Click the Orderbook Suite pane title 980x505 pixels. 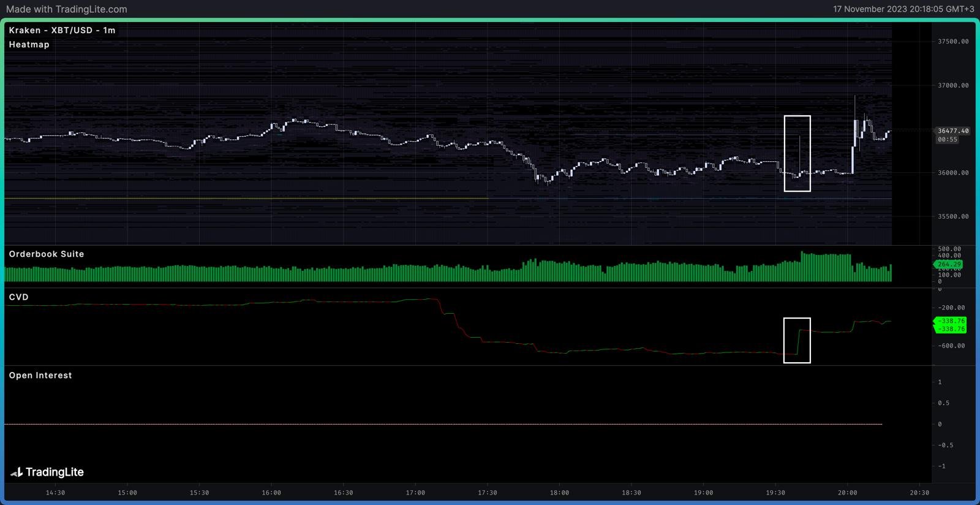[x=47, y=254]
